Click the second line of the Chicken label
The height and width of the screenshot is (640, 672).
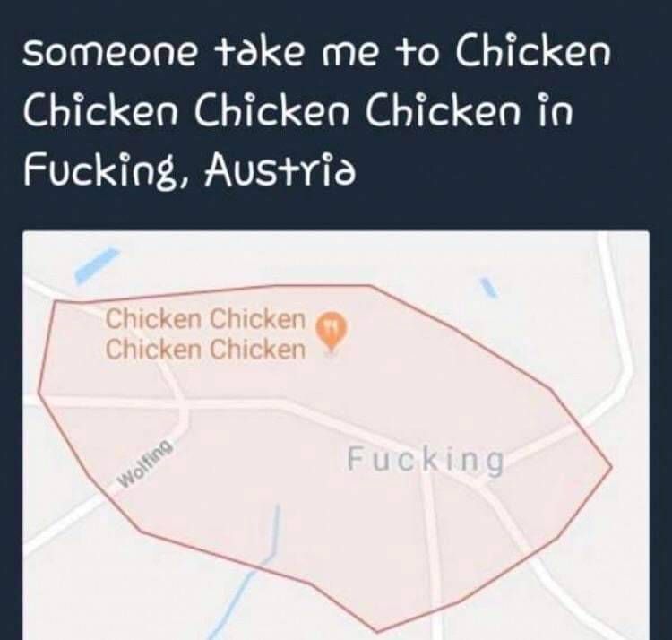point(206,349)
